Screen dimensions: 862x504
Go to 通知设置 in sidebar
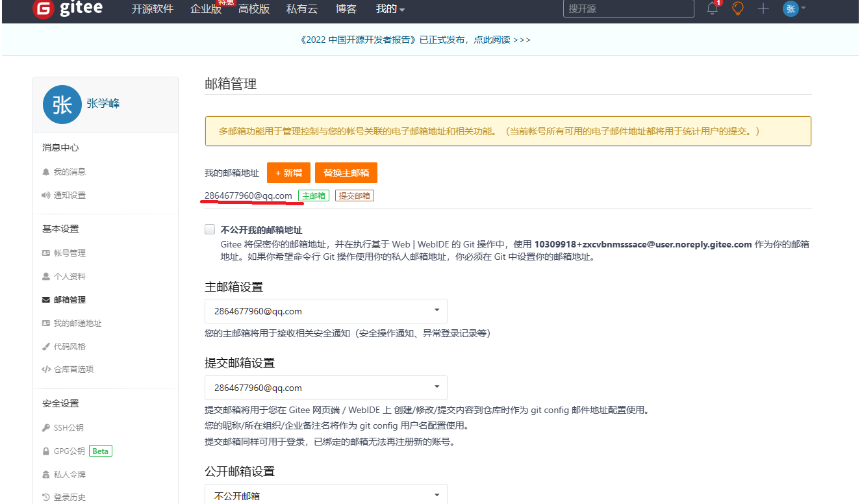70,195
